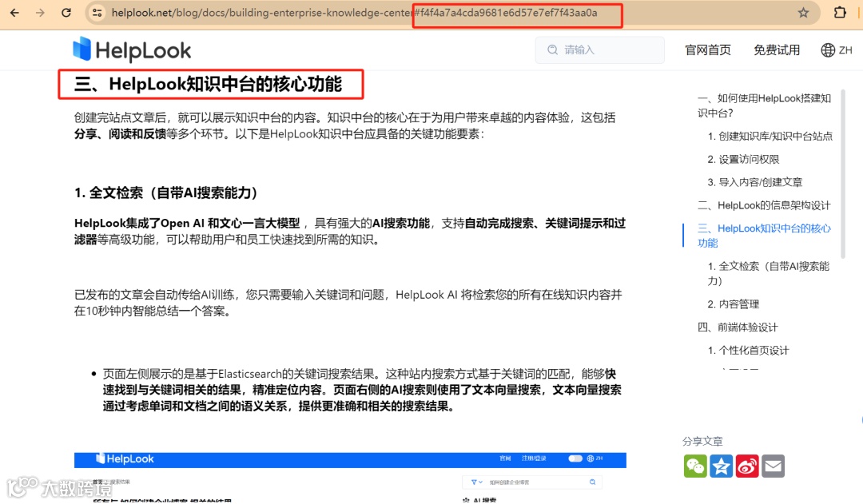863x504 pixels.
Task: Share the article via email envelope icon
Action: (773, 466)
